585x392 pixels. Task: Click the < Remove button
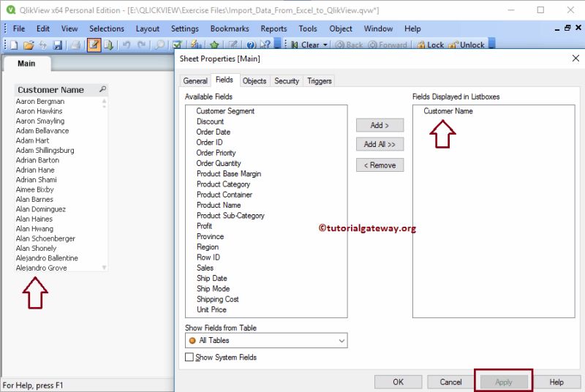click(380, 165)
